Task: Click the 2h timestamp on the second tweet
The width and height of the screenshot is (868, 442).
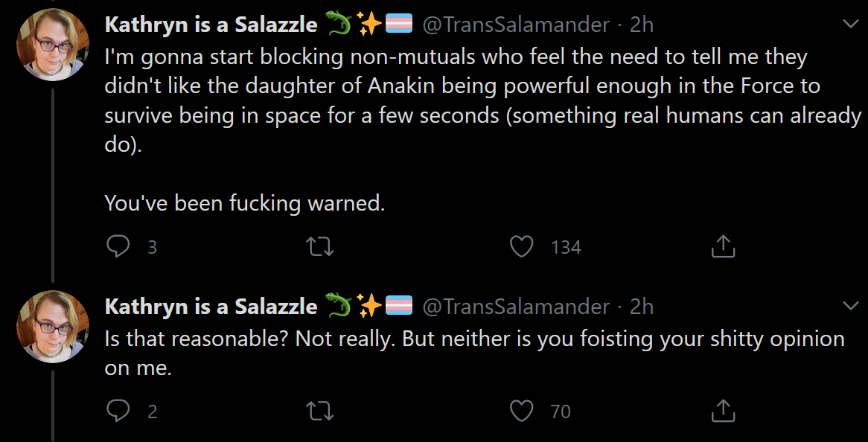Action: pyautogui.click(x=642, y=306)
